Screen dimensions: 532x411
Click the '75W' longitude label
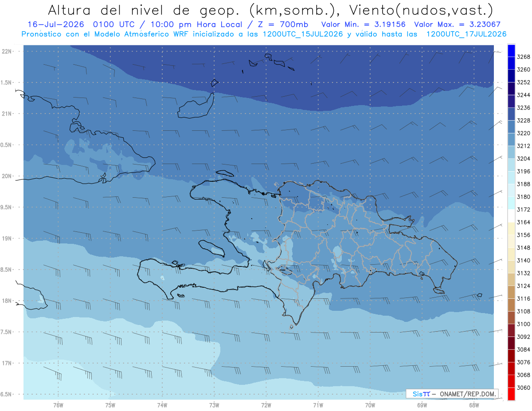(x=110, y=405)
